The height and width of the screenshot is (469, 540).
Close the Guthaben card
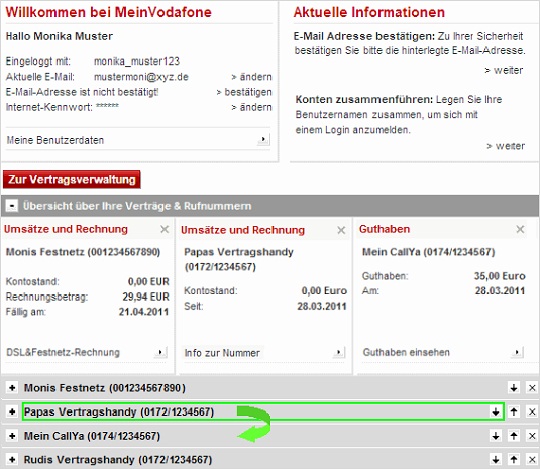pos(520,229)
